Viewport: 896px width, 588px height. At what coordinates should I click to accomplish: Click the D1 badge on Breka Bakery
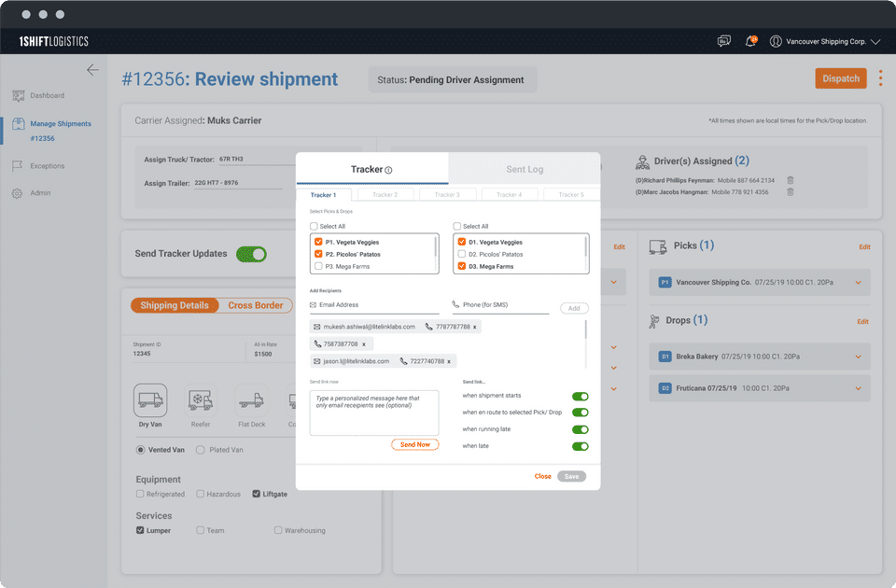point(665,357)
